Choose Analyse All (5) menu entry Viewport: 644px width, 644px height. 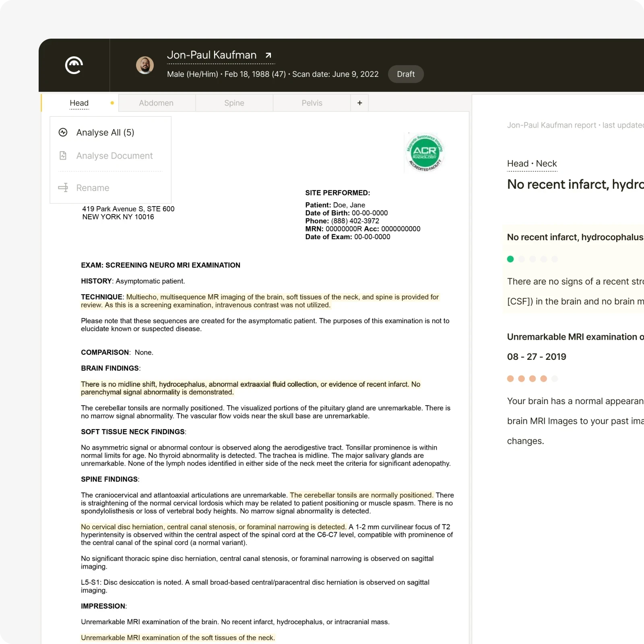[x=110, y=132]
